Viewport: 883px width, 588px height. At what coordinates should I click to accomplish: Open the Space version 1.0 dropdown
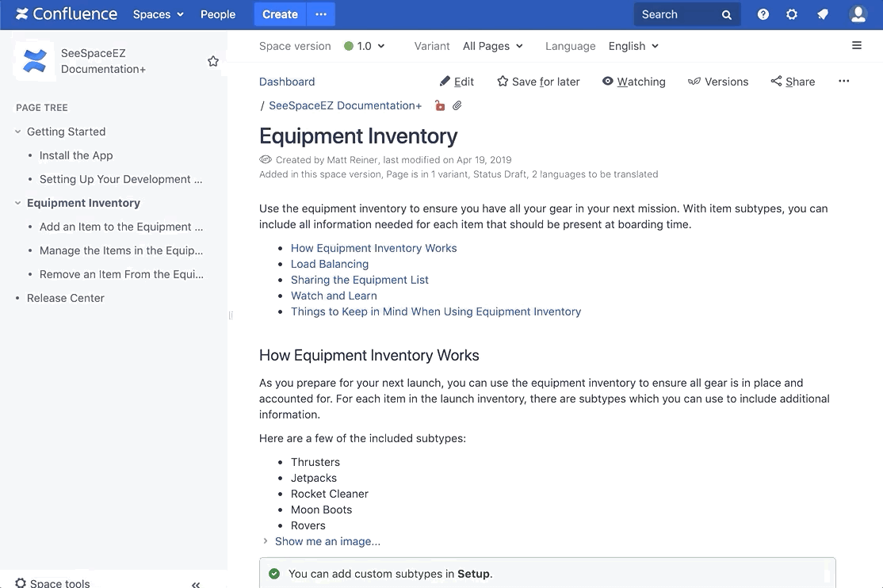point(365,46)
